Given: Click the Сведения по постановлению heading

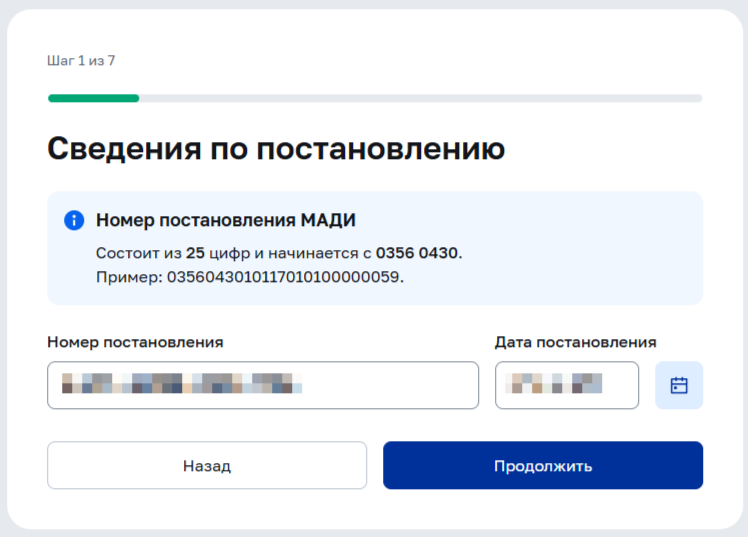Looking at the screenshot, I should (x=276, y=148).
